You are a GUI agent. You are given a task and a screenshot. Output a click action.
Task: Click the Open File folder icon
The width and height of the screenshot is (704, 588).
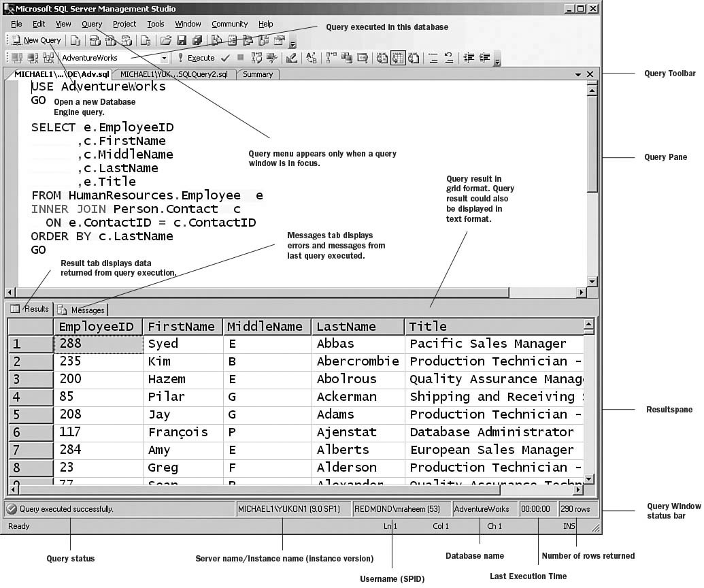[166, 40]
